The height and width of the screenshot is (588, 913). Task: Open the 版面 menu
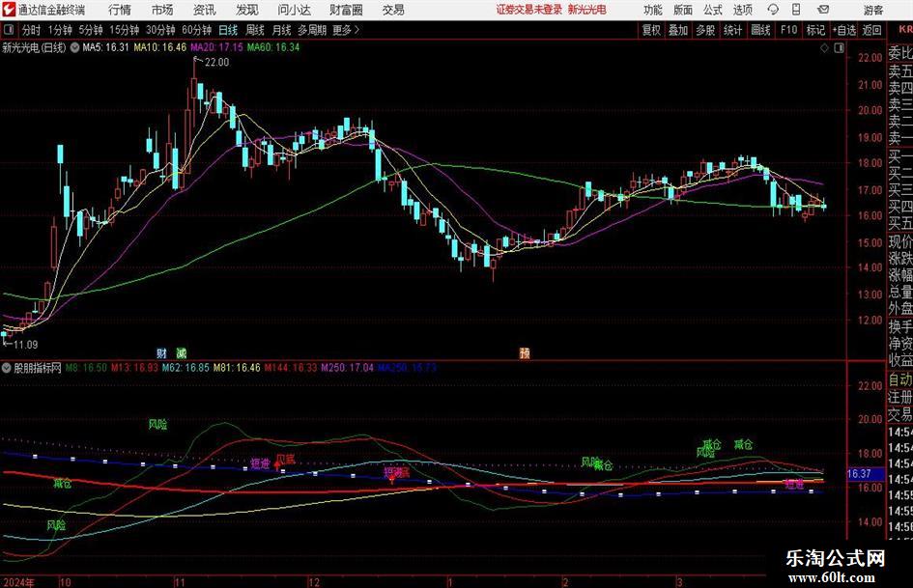pos(683,10)
